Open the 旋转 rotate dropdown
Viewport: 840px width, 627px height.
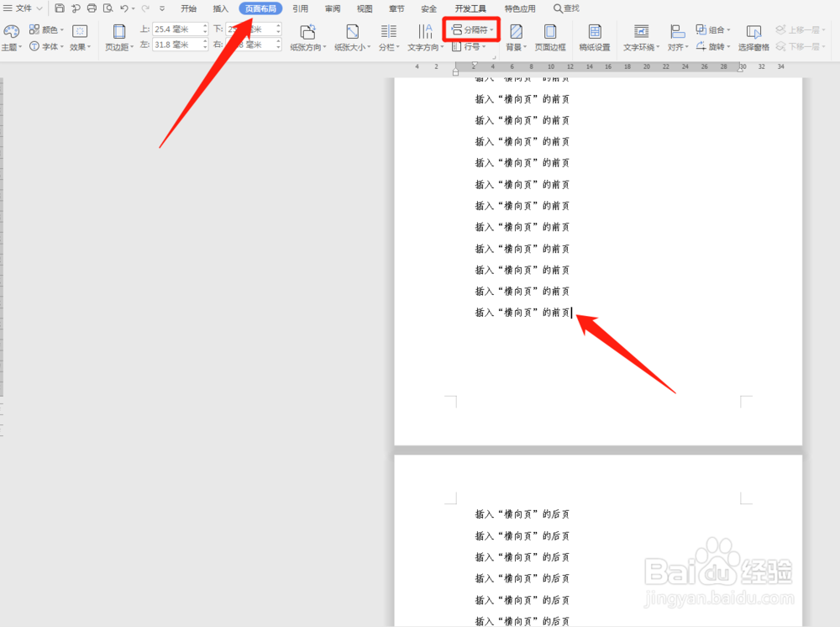[713, 46]
